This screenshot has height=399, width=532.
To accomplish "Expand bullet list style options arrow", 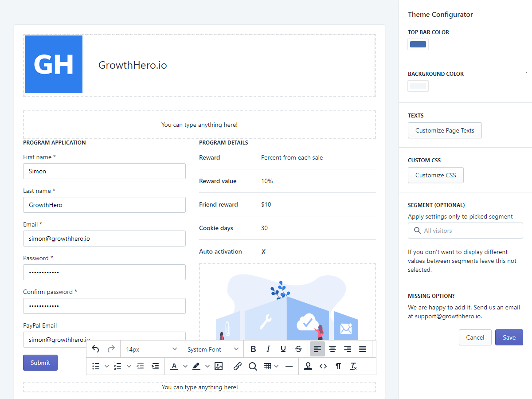I will click(x=106, y=366).
